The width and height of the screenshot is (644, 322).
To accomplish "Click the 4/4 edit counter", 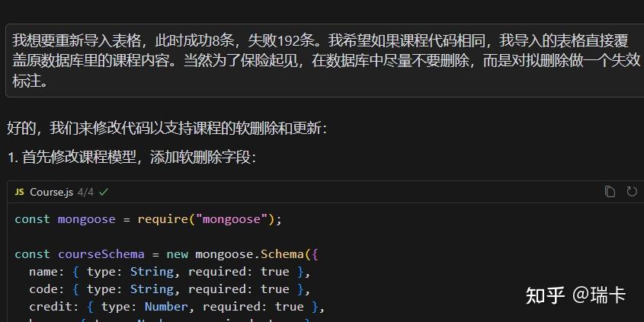I will (85, 192).
